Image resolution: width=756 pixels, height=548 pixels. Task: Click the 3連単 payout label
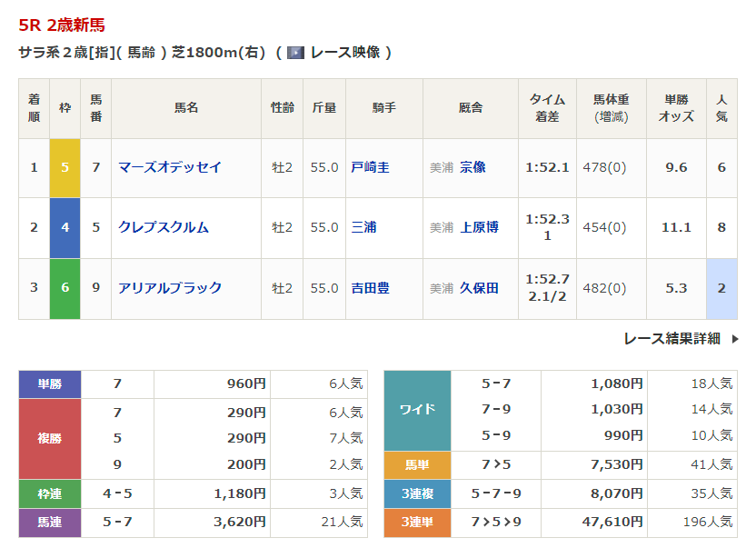(x=417, y=523)
